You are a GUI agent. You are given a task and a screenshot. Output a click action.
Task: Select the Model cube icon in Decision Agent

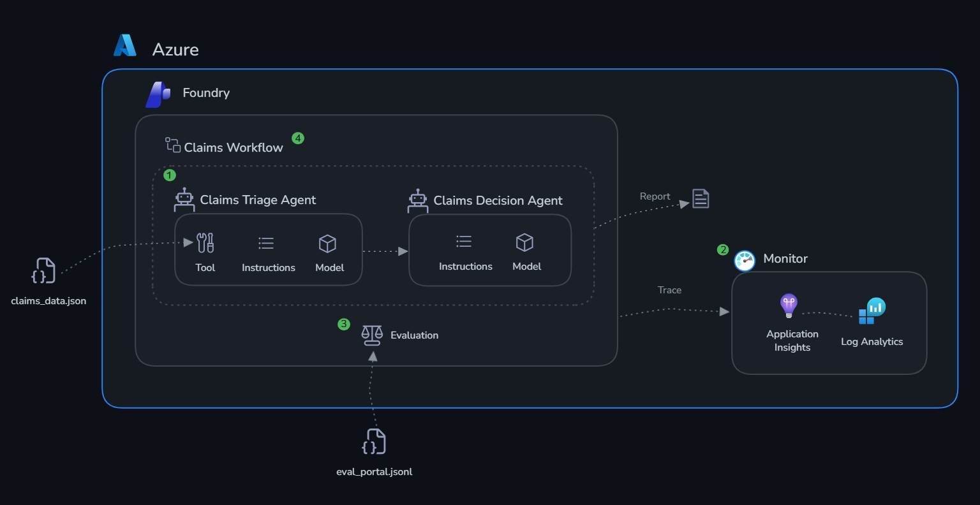click(524, 242)
